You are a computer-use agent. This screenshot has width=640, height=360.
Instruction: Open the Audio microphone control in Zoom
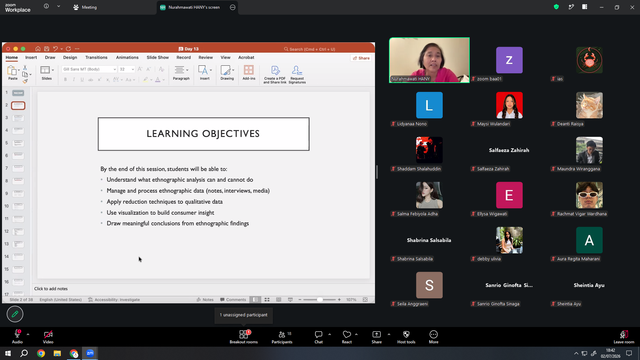coord(17,336)
